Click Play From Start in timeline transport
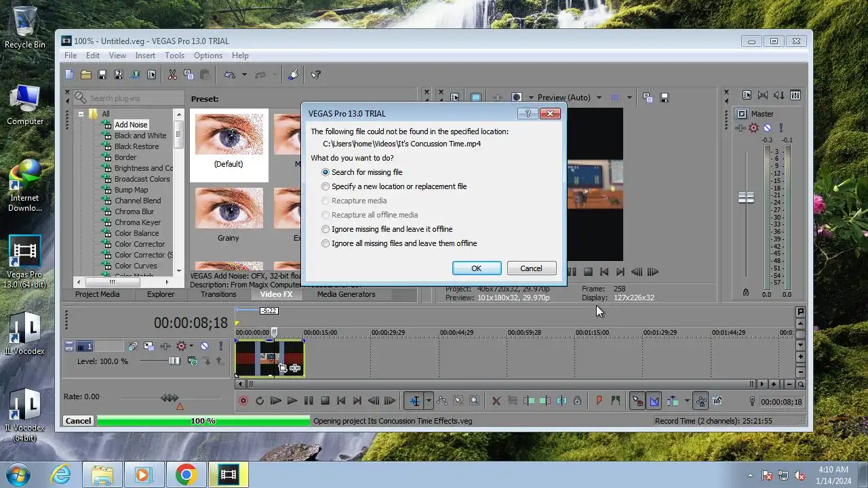The width and height of the screenshot is (868, 488). point(275,401)
